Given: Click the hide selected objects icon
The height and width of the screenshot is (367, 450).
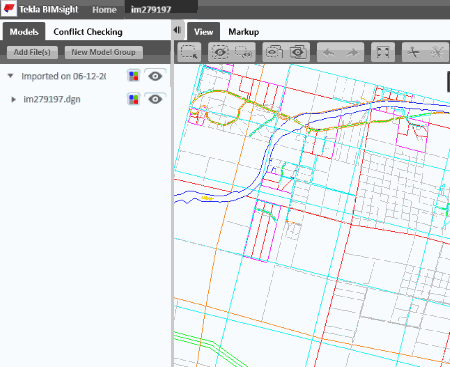Looking at the screenshot, I should point(244,52).
